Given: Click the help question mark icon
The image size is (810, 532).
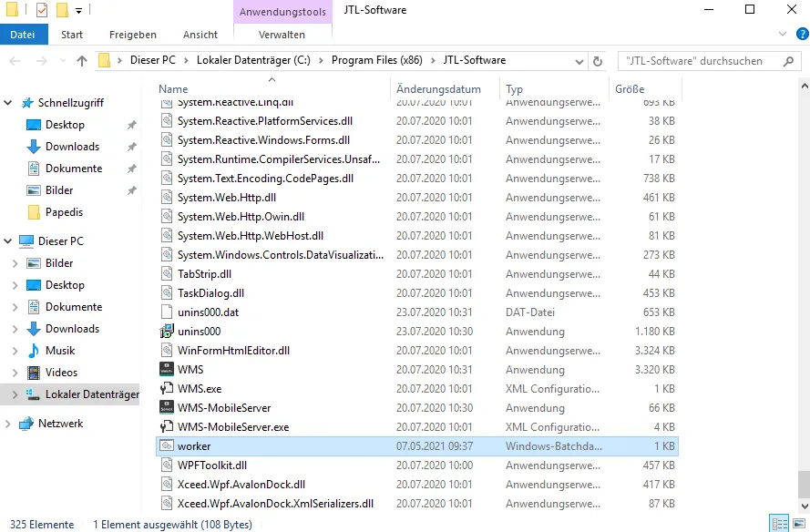Looking at the screenshot, I should tap(802, 34).
